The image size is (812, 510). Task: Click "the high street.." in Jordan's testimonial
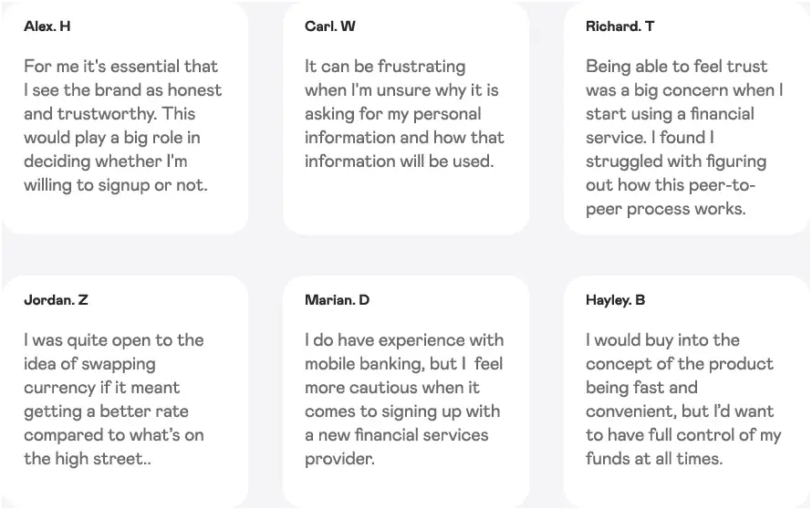point(88,459)
